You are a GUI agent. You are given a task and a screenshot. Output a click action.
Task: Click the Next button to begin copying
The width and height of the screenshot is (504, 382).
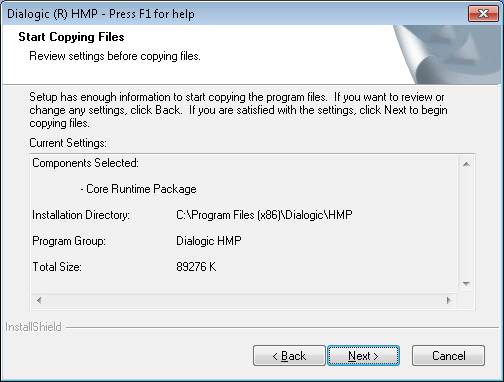363,356
